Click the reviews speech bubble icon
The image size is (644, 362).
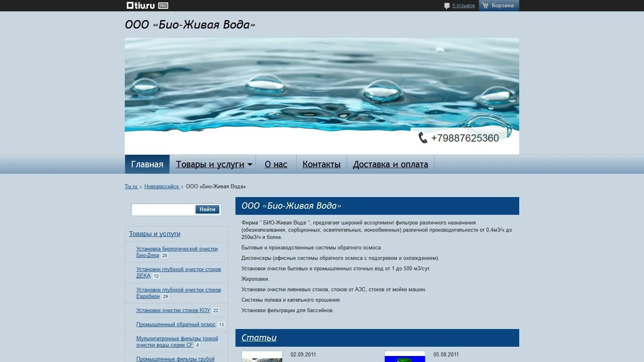point(447,6)
